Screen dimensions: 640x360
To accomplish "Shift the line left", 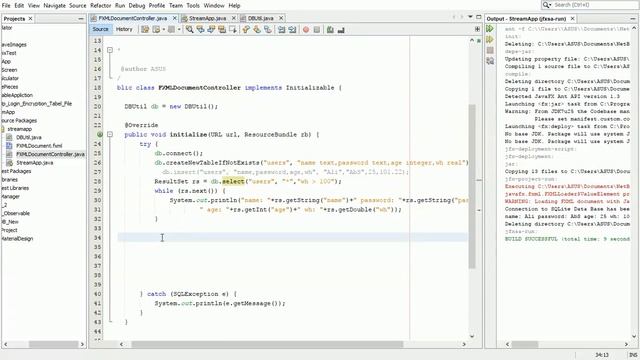I will [282, 29].
